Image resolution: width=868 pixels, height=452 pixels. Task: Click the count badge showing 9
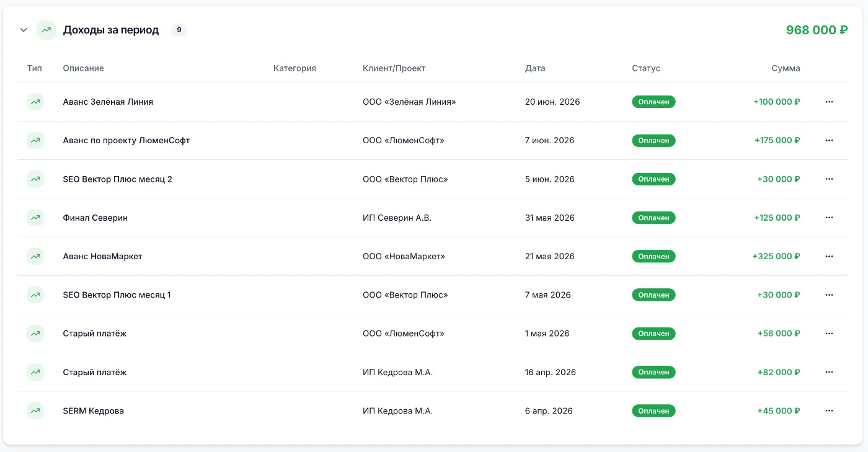(179, 30)
